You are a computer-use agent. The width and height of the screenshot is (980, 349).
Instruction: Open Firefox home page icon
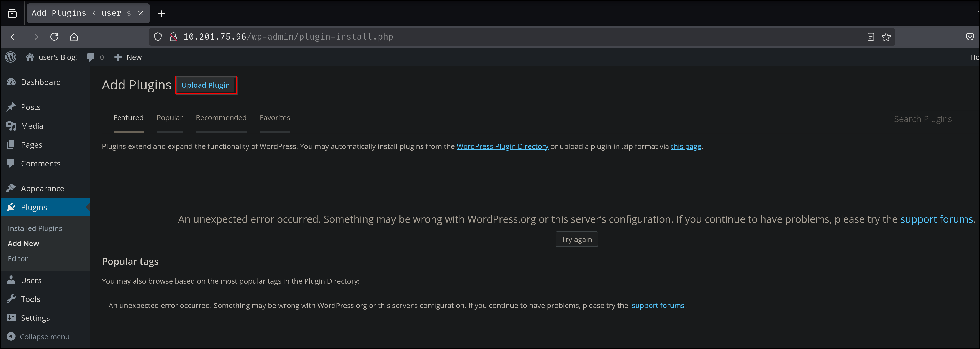tap(74, 37)
